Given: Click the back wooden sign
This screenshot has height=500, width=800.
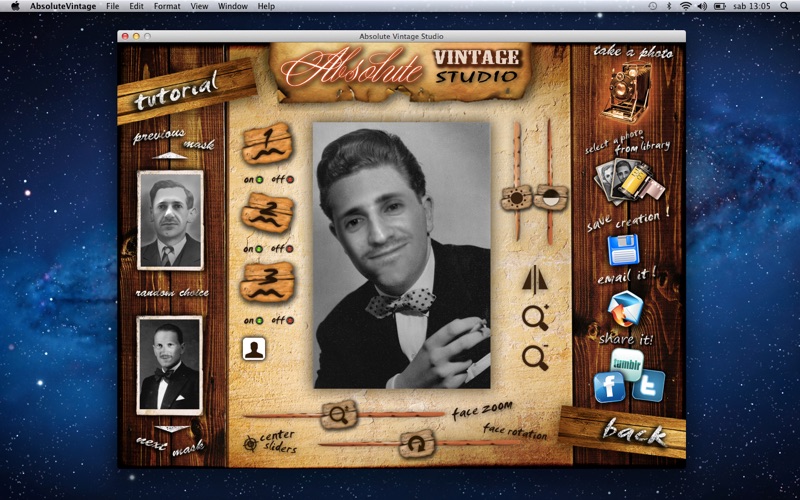Looking at the screenshot, I should 622,432.
